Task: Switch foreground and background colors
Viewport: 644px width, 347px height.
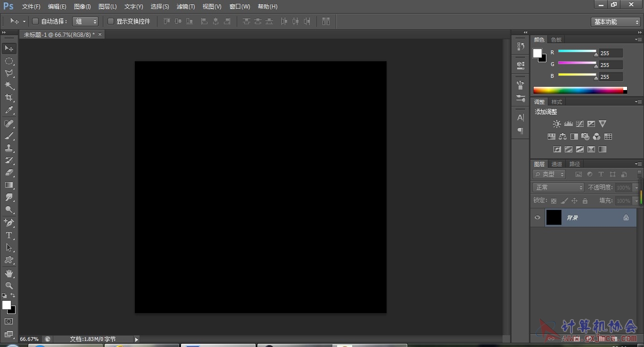Action: (x=13, y=296)
